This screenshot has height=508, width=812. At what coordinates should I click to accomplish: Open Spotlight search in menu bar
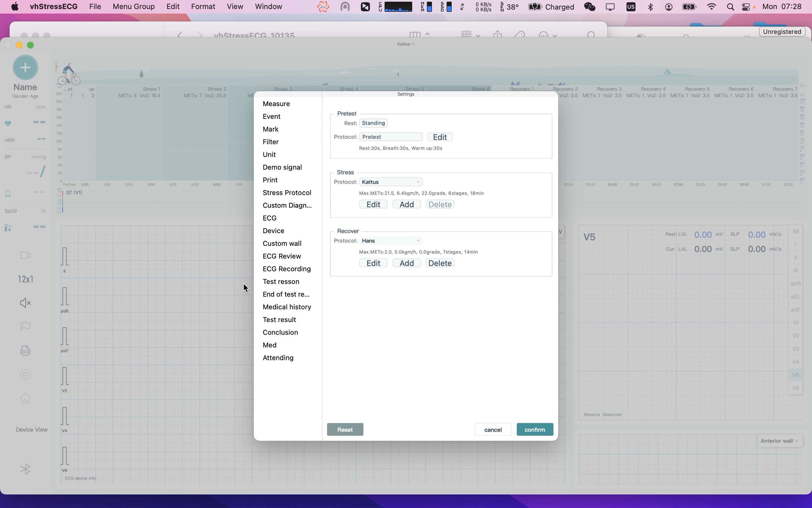tap(730, 7)
